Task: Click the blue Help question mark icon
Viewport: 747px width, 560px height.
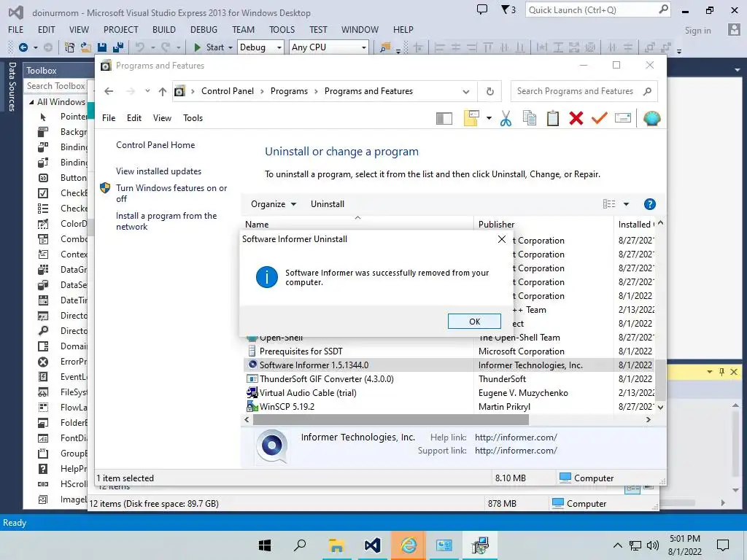Action: tap(649, 204)
